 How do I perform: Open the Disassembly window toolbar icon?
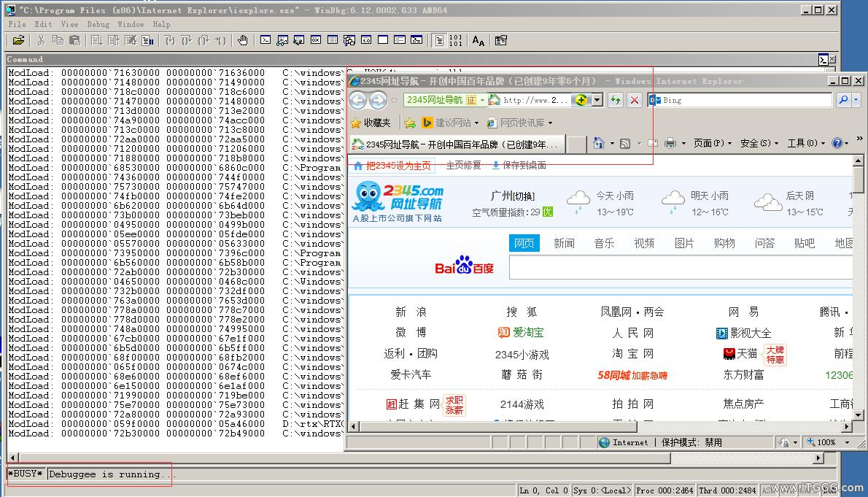tap(366, 40)
